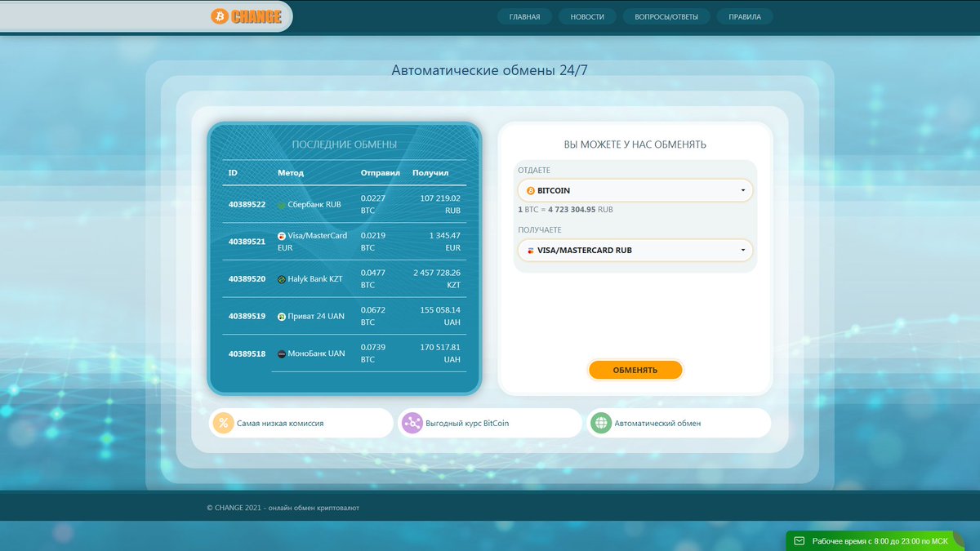Click the 0.0477 BTC sent value
980x551 pixels.
[373, 279]
